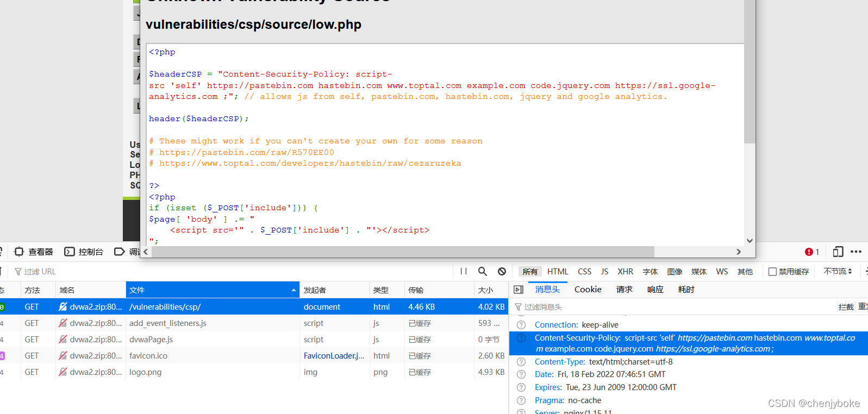Sort by the Initiator (发起者) column header
This screenshot has height=414, width=868.
coord(334,290)
